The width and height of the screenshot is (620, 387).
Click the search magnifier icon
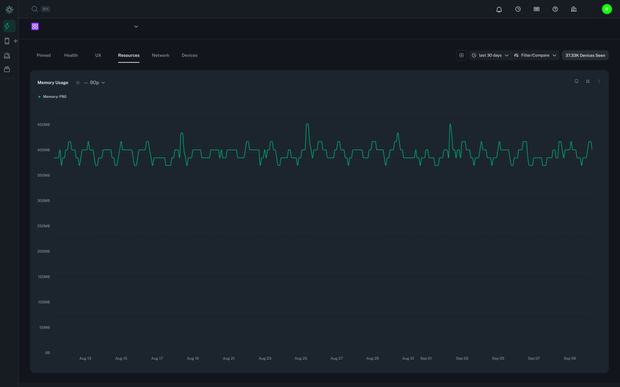pyautogui.click(x=35, y=9)
